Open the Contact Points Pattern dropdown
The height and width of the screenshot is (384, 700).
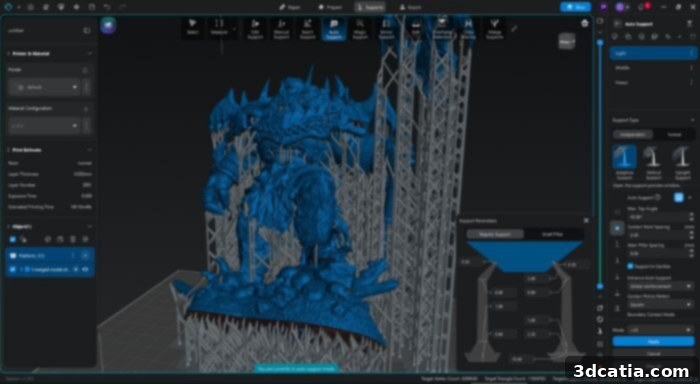[x=660, y=305]
